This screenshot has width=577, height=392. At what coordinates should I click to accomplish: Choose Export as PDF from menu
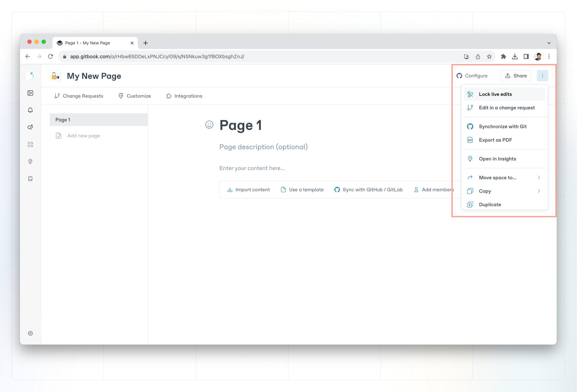[x=495, y=140]
